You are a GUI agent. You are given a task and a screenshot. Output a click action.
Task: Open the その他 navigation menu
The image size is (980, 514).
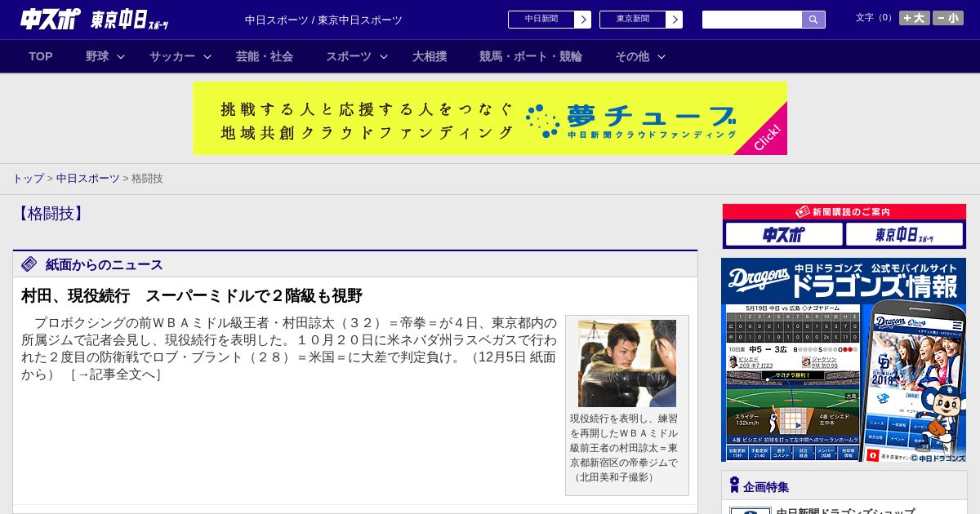[x=632, y=56]
